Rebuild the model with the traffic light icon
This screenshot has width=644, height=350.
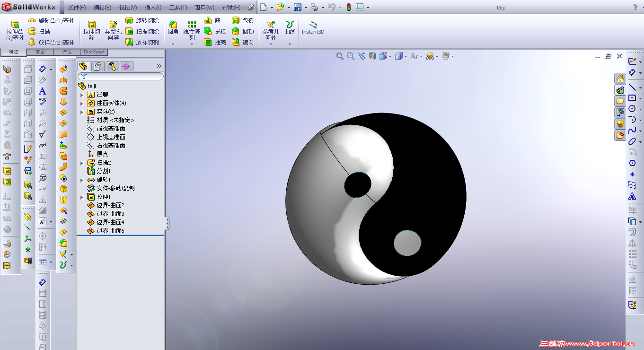[349, 7]
